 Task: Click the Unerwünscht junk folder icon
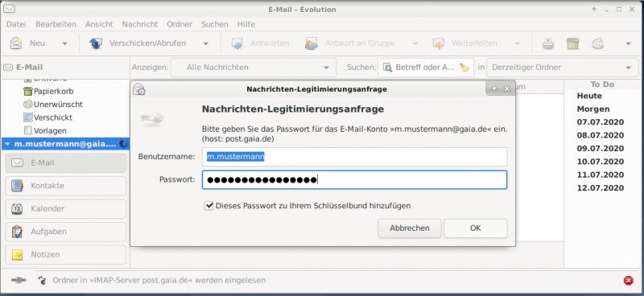[x=27, y=105]
